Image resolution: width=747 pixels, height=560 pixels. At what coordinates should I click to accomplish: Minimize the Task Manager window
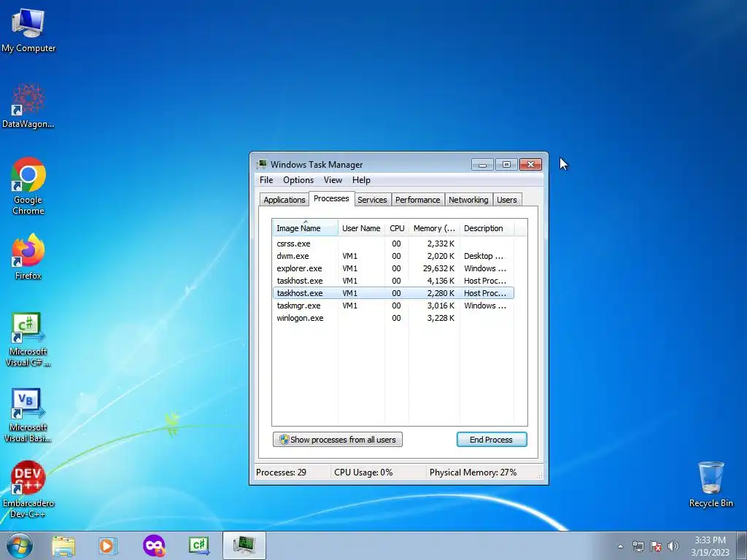click(482, 164)
